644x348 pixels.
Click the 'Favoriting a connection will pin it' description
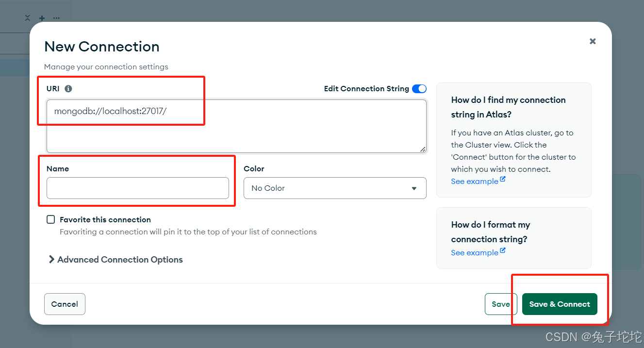(188, 232)
